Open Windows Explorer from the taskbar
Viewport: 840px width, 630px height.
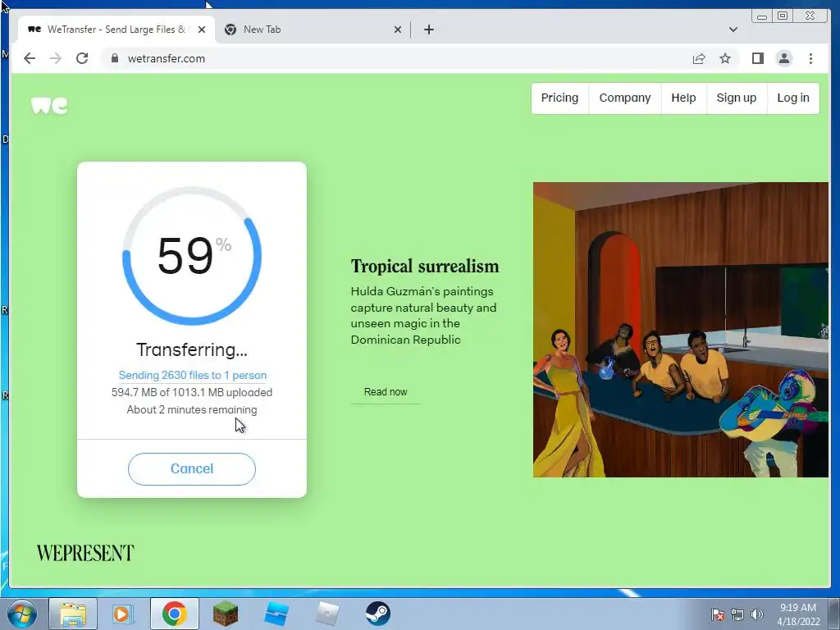[73, 614]
